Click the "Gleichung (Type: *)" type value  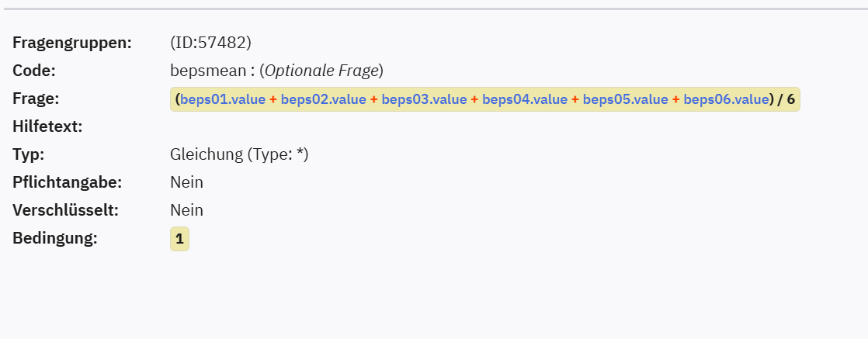click(x=239, y=154)
